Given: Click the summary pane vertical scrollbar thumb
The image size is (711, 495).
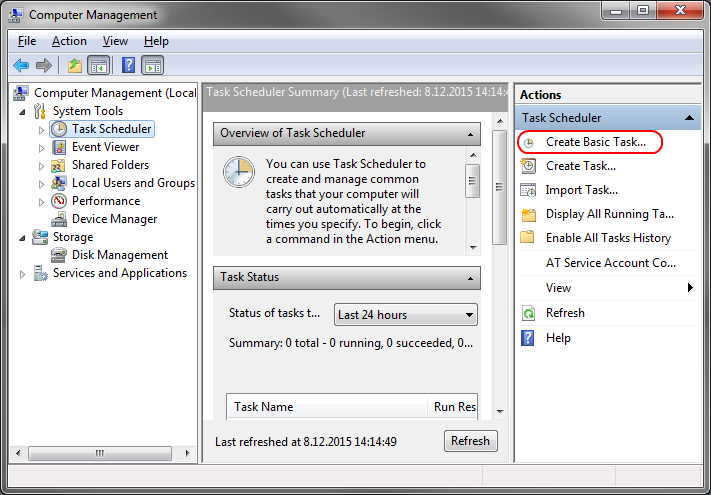Looking at the screenshot, I should tap(499, 187).
